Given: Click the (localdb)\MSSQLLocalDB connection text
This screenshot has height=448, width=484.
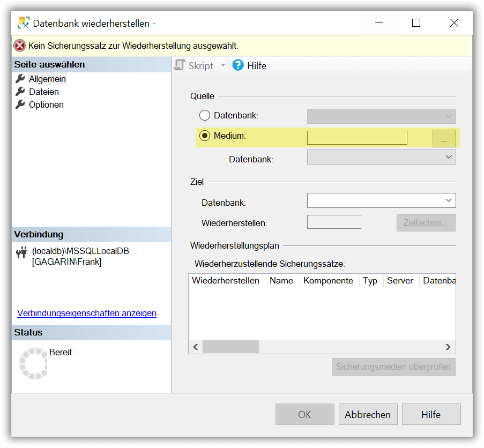Looking at the screenshot, I should 80,251.
